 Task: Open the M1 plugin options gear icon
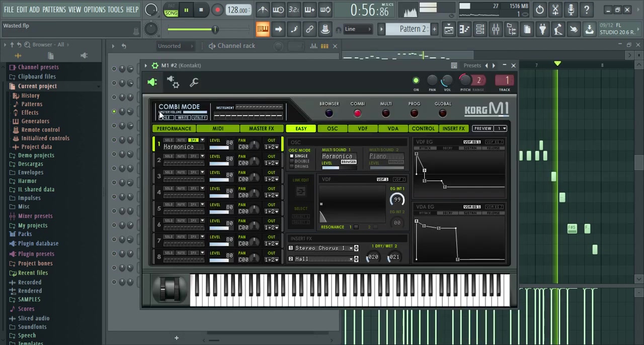click(x=155, y=65)
